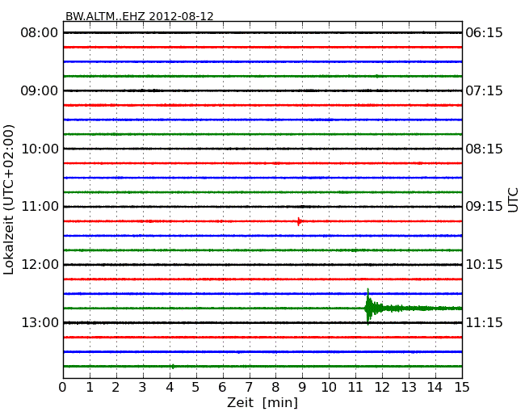Select the 08:00 local time label
Viewport: 525px width, 420px height.
point(40,33)
